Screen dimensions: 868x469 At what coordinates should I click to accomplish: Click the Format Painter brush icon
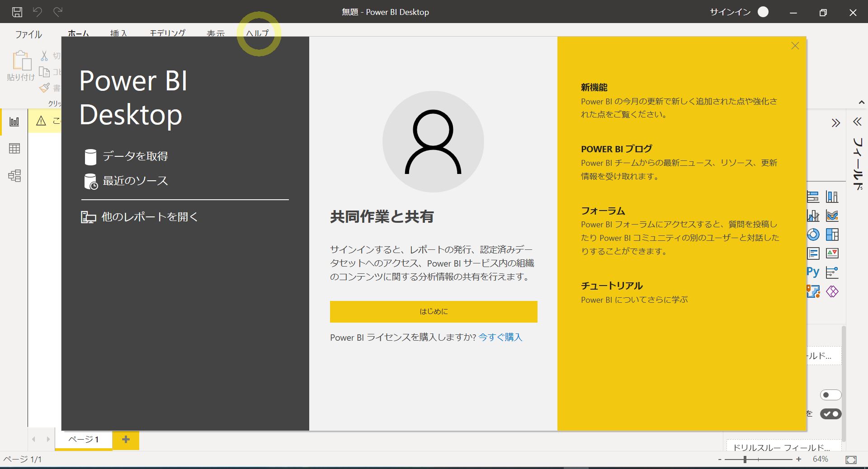(44, 88)
